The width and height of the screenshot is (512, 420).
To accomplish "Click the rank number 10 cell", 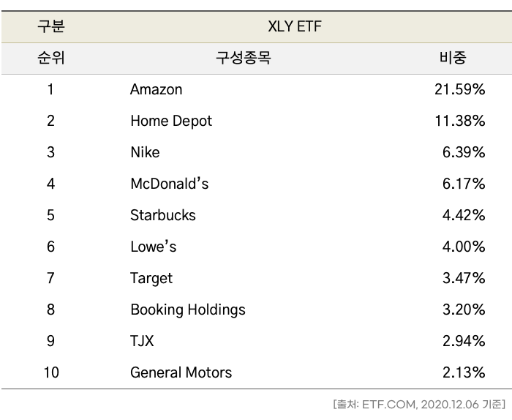I will pos(50,372).
